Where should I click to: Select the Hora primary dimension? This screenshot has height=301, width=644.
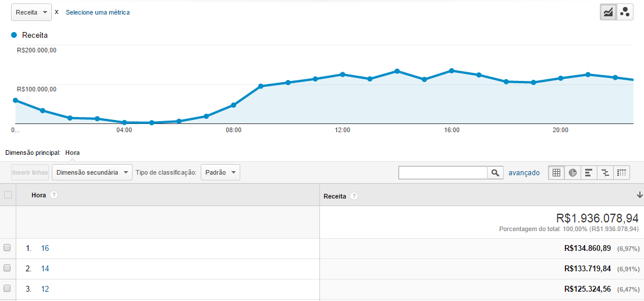click(x=73, y=153)
